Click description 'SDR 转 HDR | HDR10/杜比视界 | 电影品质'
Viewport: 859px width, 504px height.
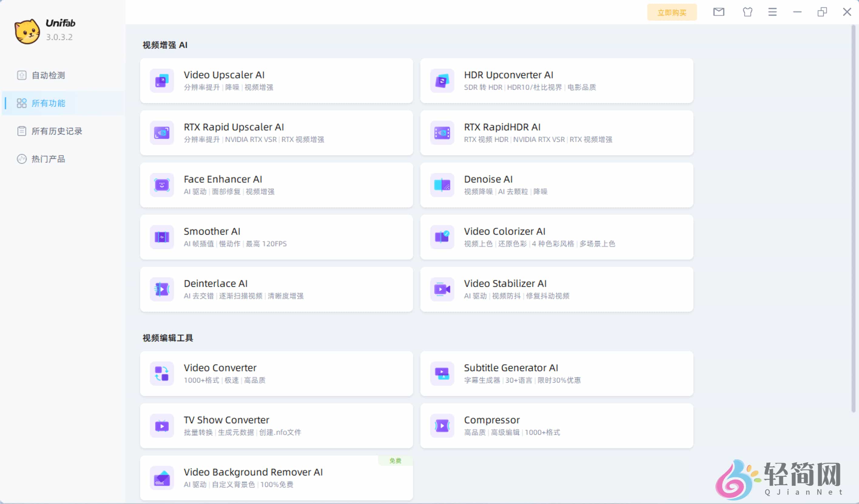point(530,87)
